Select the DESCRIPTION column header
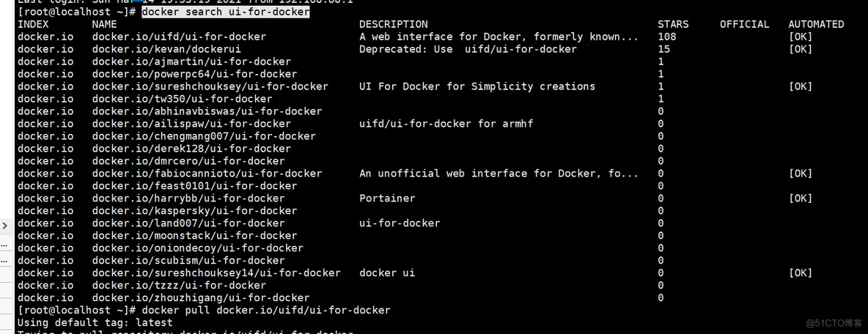 click(x=393, y=24)
